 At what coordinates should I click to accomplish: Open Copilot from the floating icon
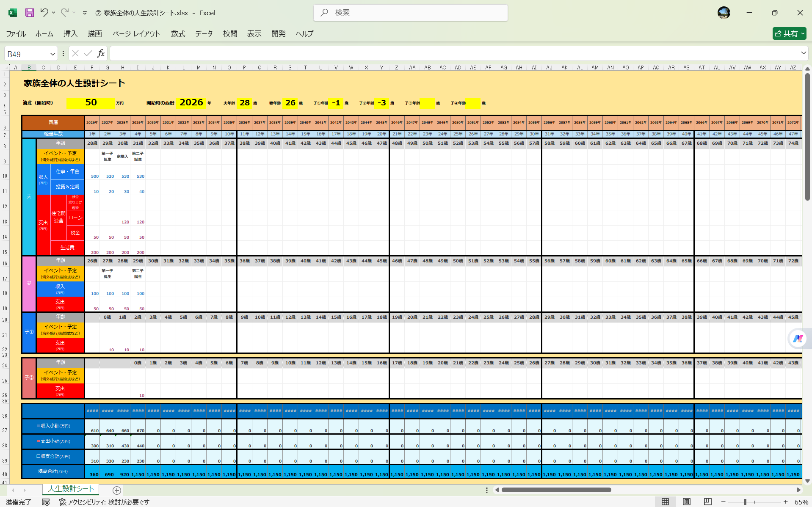click(798, 339)
